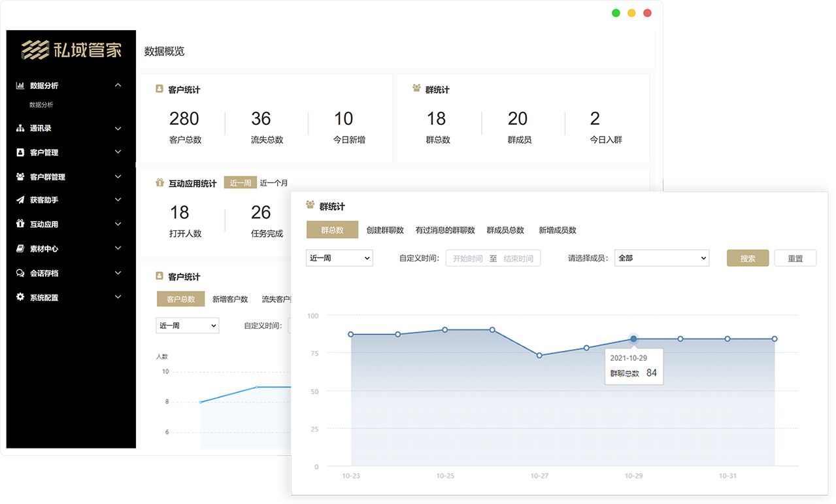Click the 群总数 value 18 in top card
Image resolution: width=836 pixels, height=504 pixels.
point(436,118)
